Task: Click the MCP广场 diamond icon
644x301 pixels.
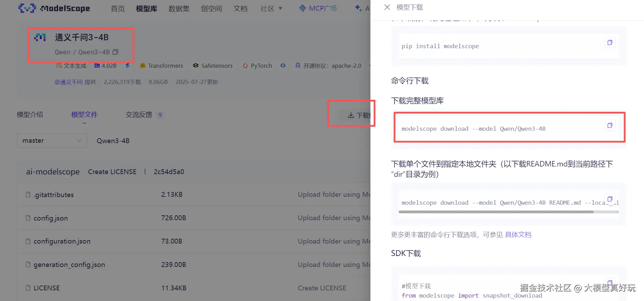Action: pos(302,8)
